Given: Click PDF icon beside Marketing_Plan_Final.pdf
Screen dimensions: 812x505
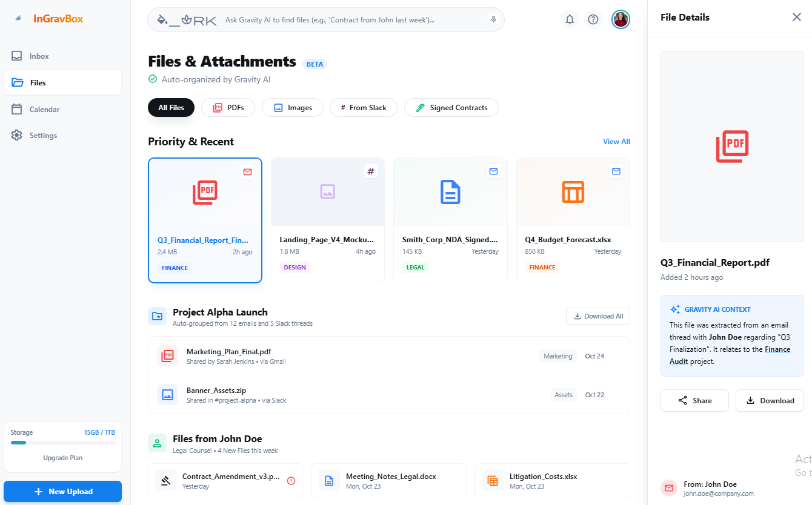Looking at the screenshot, I should click(167, 356).
